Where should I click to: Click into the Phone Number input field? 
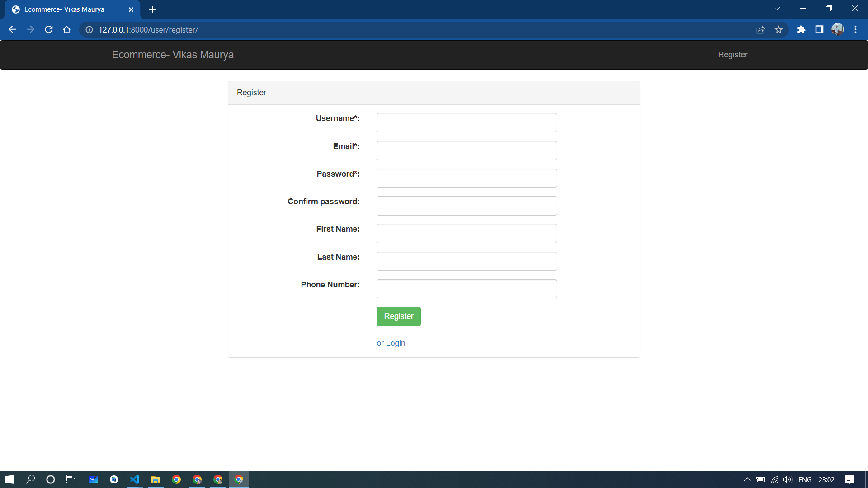tap(467, 289)
